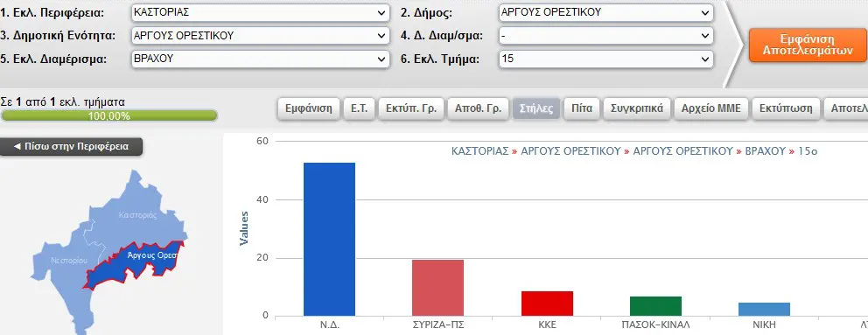Switch to the Πίτα chart view
The image size is (868, 335).
point(582,108)
